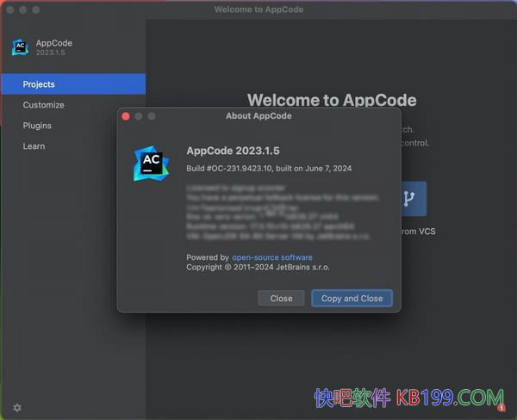
Task: Open the settings gear at bottom left
Action: click(17, 407)
